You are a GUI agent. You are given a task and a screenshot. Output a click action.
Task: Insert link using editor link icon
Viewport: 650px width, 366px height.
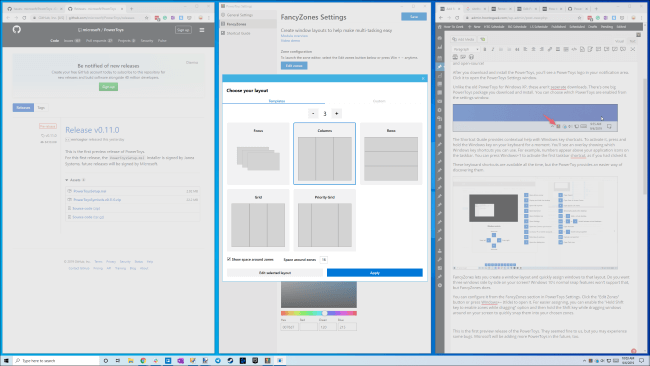click(x=550, y=49)
